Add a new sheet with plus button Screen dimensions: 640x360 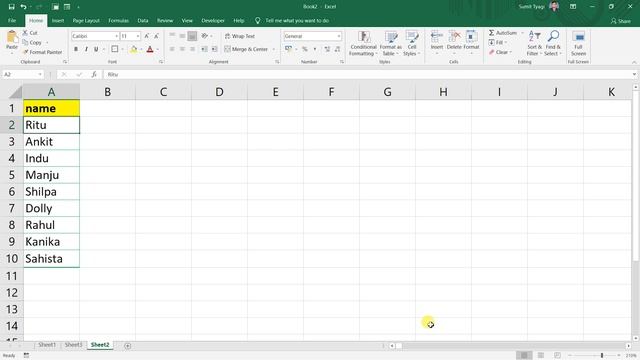pos(127,346)
